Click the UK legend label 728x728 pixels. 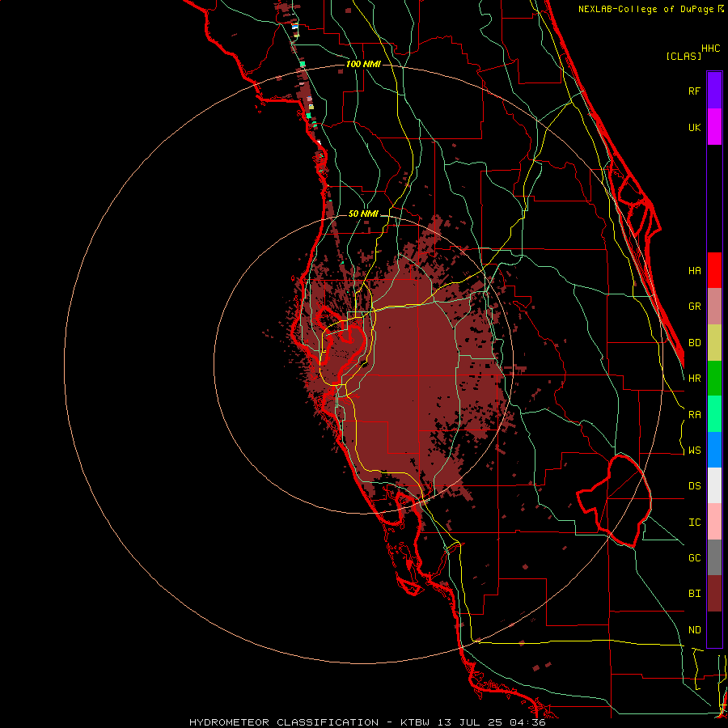[x=695, y=127]
